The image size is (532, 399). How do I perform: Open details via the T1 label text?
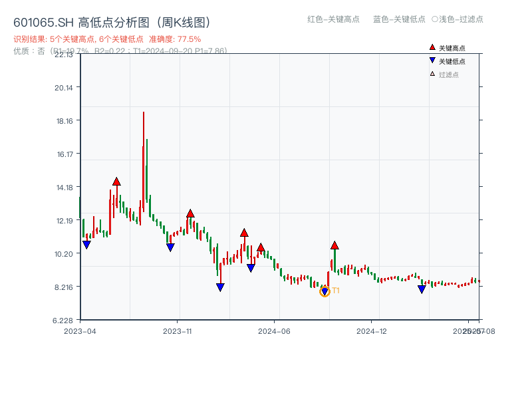coord(337,290)
